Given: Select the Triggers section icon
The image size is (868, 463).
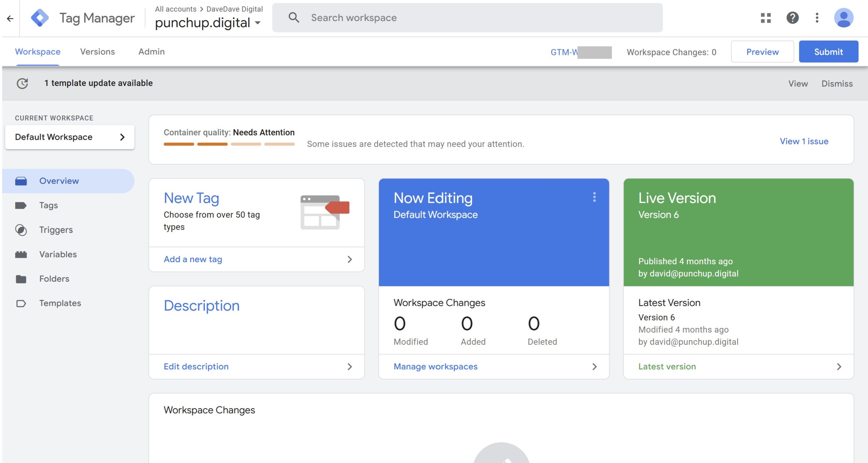Looking at the screenshot, I should point(21,230).
